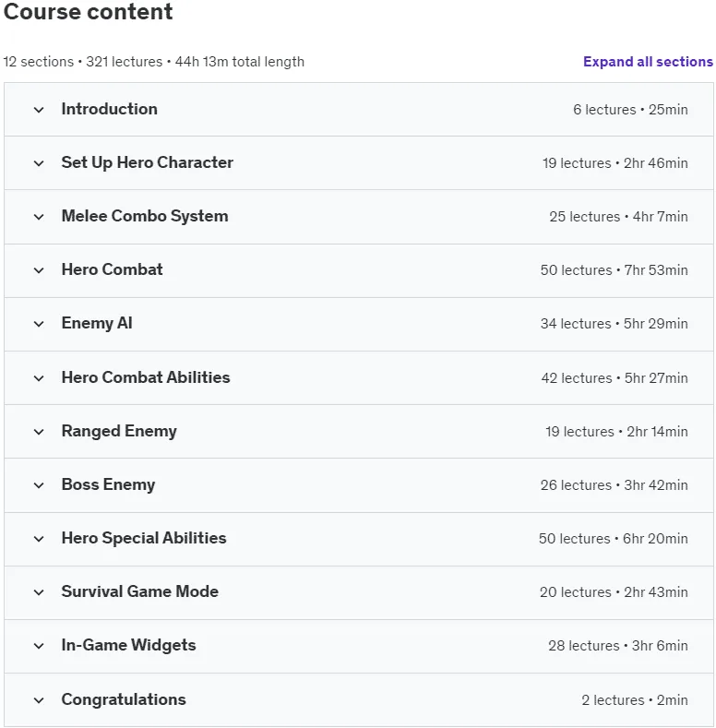Expand the Congratulations chevron

tap(39, 700)
